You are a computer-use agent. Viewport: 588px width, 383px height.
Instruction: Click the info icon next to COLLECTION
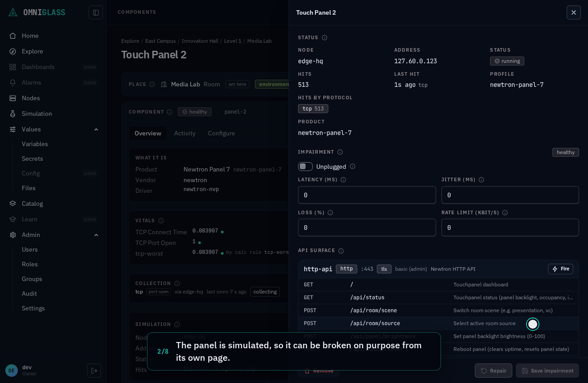tap(177, 284)
